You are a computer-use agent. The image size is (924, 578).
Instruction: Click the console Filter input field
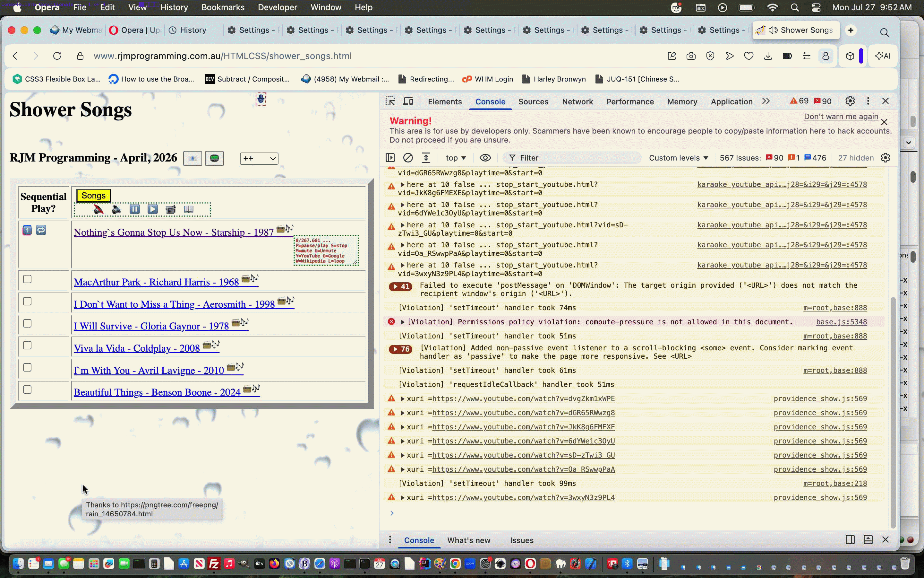click(x=572, y=158)
